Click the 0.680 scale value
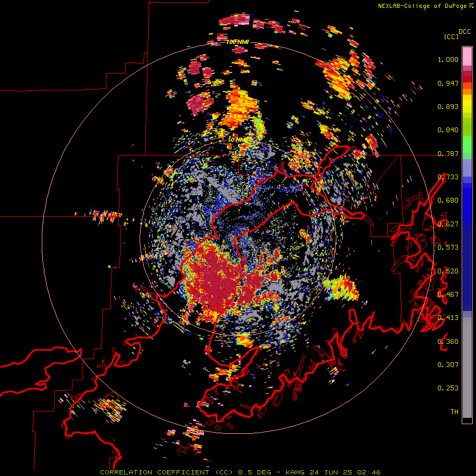 coord(448,200)
